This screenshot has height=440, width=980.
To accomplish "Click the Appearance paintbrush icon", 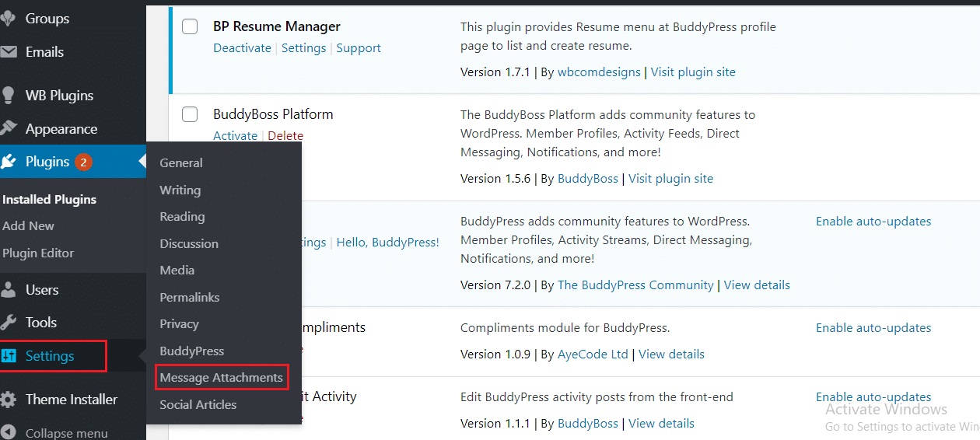I will (x=8, y=129).
